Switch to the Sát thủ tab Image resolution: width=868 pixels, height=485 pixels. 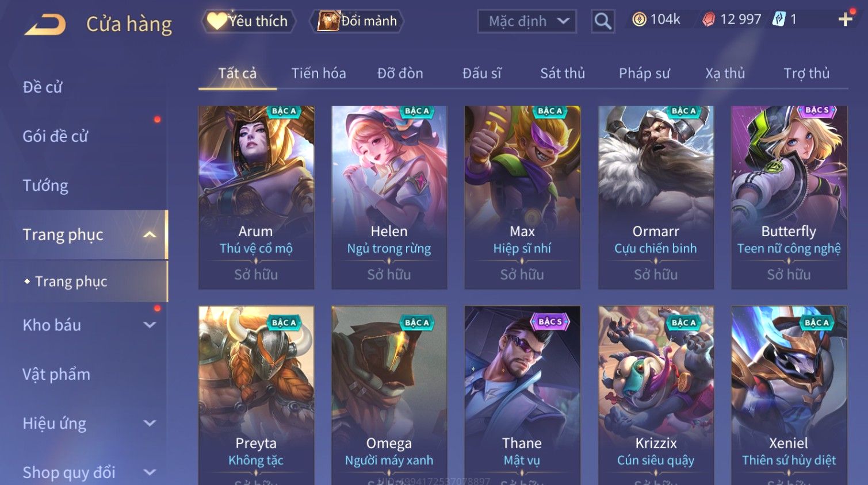coord(563,74)
